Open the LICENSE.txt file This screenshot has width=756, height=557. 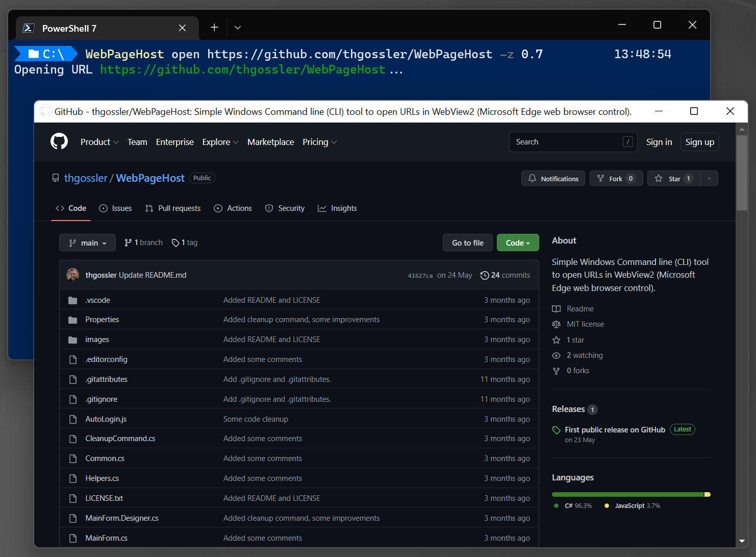click(x=104, y=498)
